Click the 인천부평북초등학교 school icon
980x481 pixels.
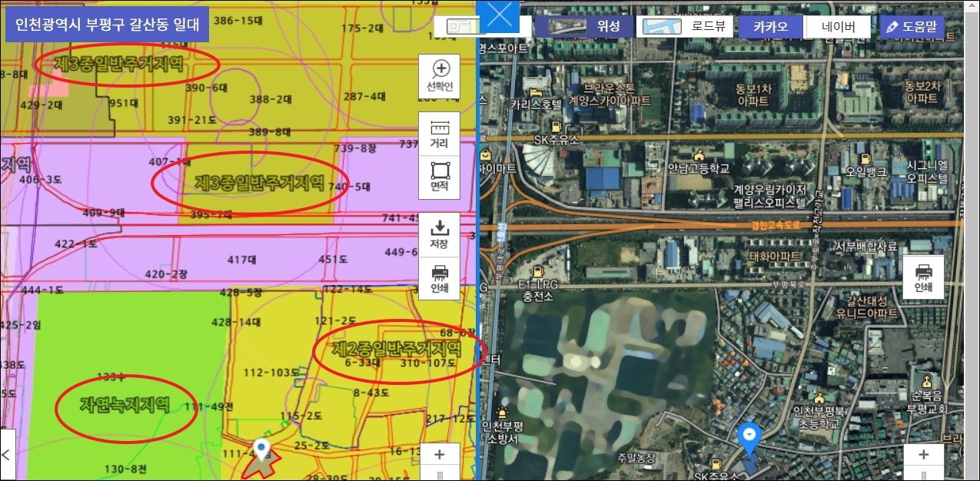pos(819,399)
